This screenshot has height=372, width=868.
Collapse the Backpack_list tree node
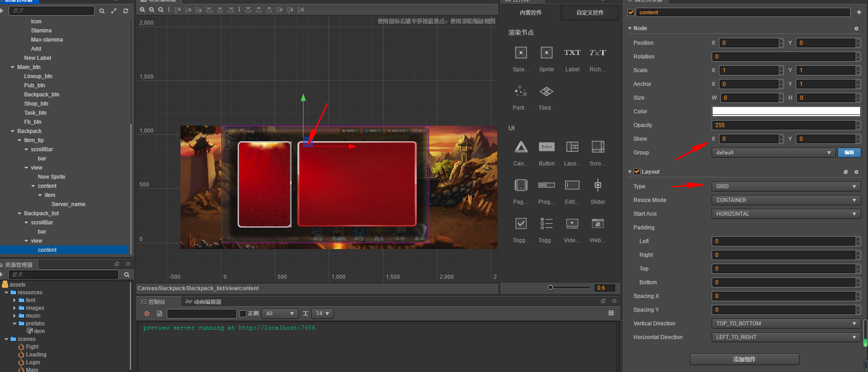coord(19,213)
